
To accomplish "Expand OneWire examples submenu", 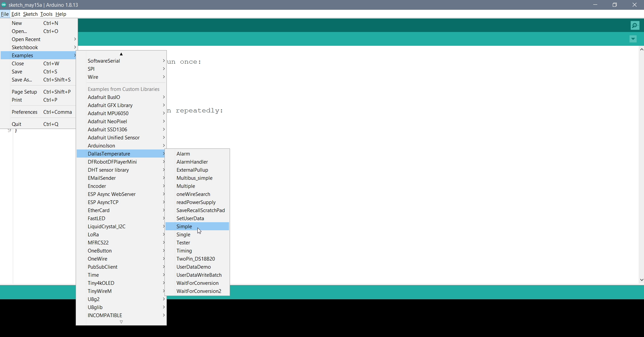I will (121, 259).
